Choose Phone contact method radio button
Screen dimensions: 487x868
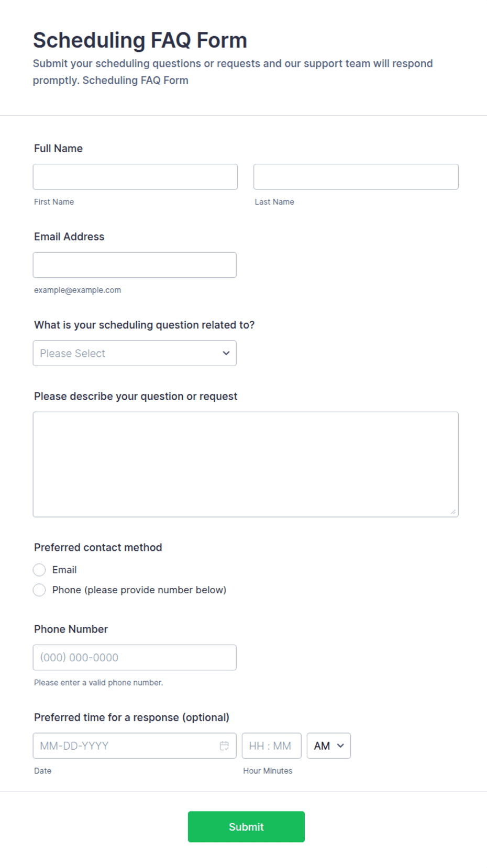[x=39, y=590]
